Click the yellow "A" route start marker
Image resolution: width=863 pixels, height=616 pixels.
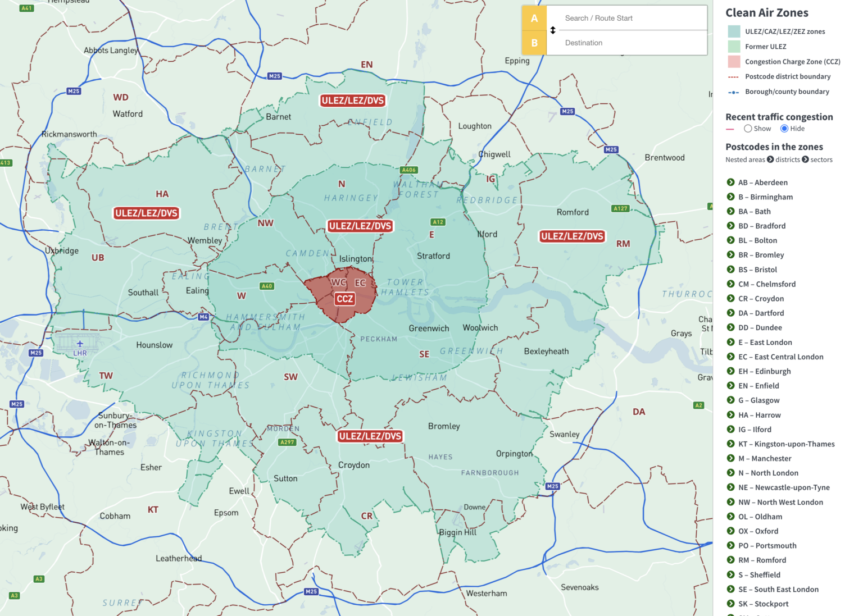click(534, 18)
